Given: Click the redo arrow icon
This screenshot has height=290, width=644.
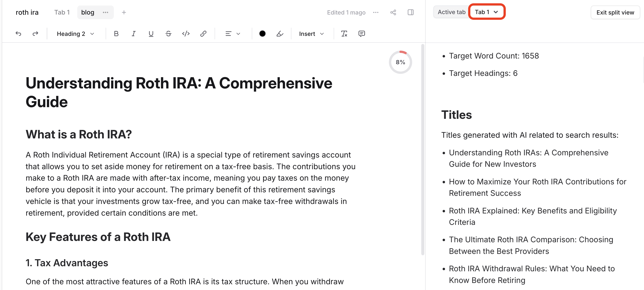Looking at the screenshot, I should click(x=35, y=34).
